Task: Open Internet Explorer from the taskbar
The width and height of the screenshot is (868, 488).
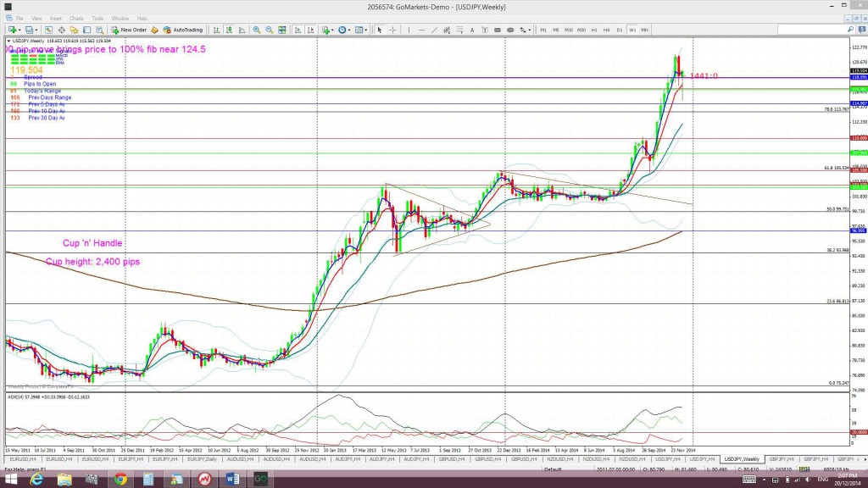Action: [36, 480]
